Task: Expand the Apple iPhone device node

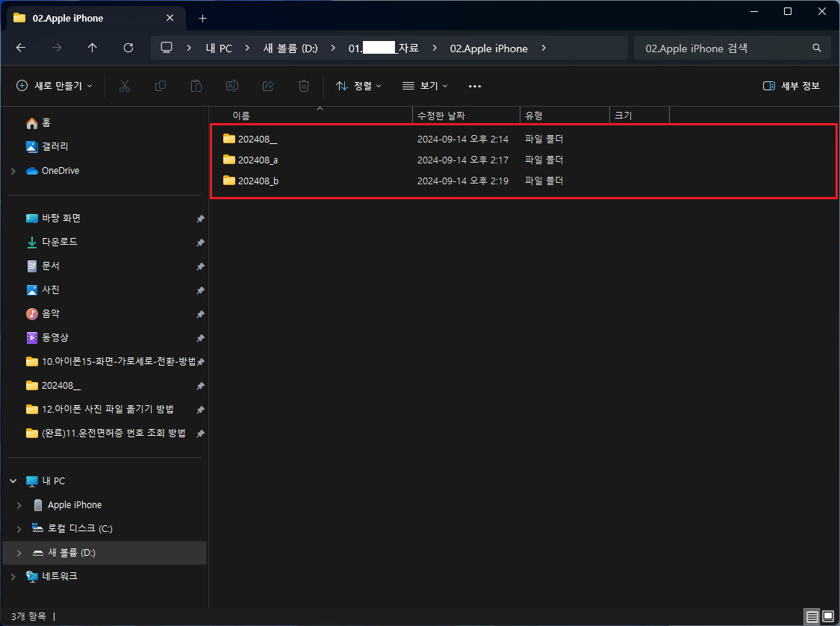Action: pos(19,505)
